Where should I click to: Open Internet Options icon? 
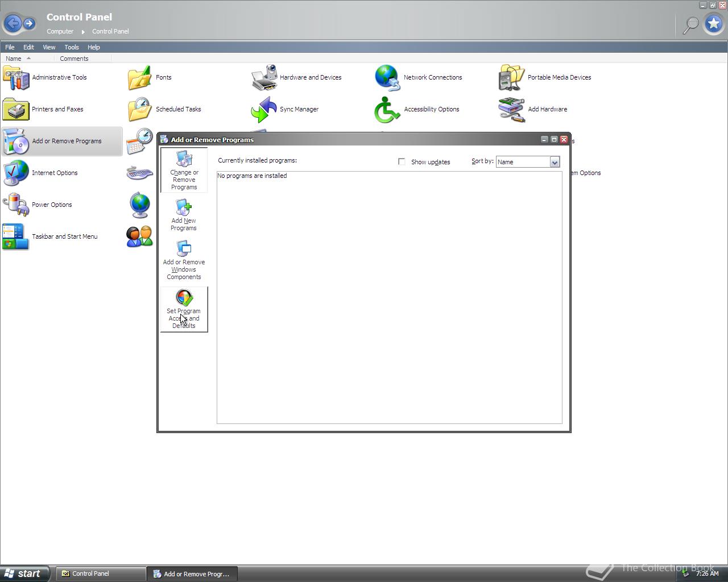[16, 173]
